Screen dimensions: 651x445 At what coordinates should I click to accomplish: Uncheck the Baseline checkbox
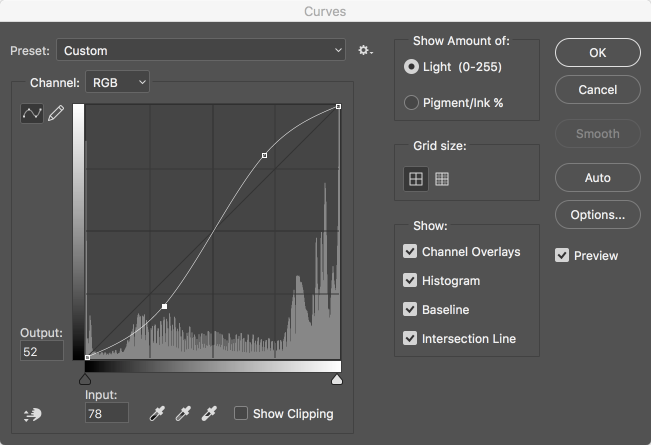click(410, 309)
